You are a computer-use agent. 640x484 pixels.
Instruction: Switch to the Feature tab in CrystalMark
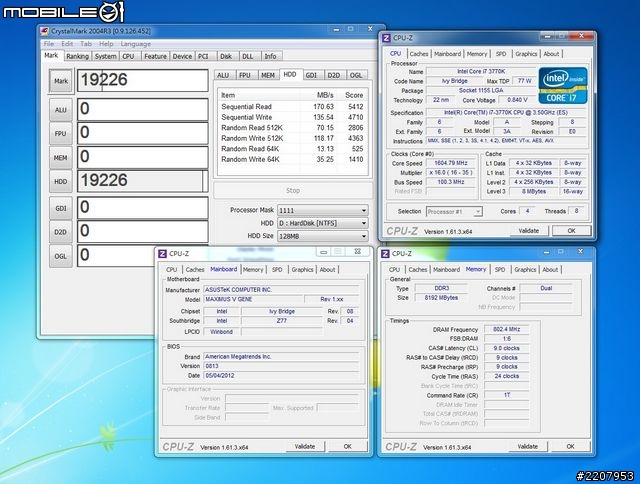[x=155, y=56]
